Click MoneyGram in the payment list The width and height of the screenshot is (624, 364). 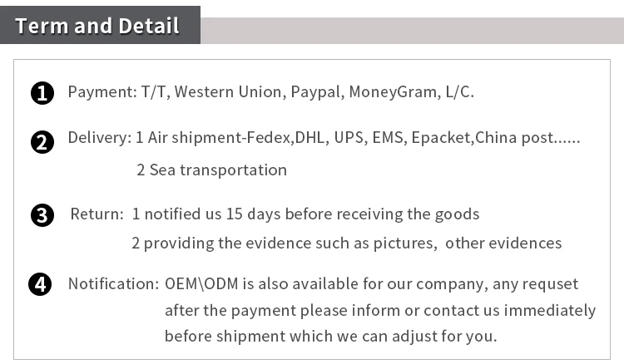pos(394,92)
